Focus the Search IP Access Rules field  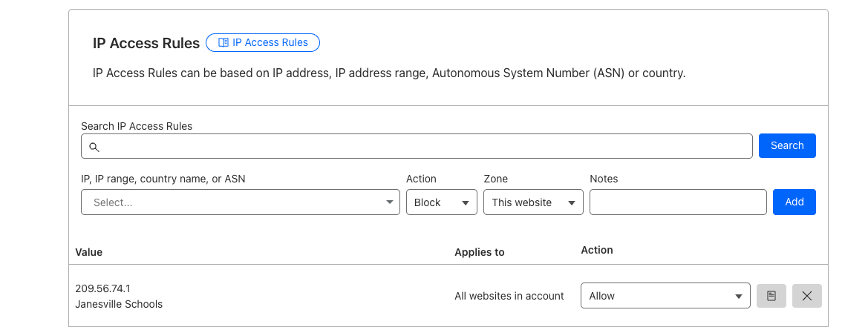pyautogui.click(x=423, y=146)
